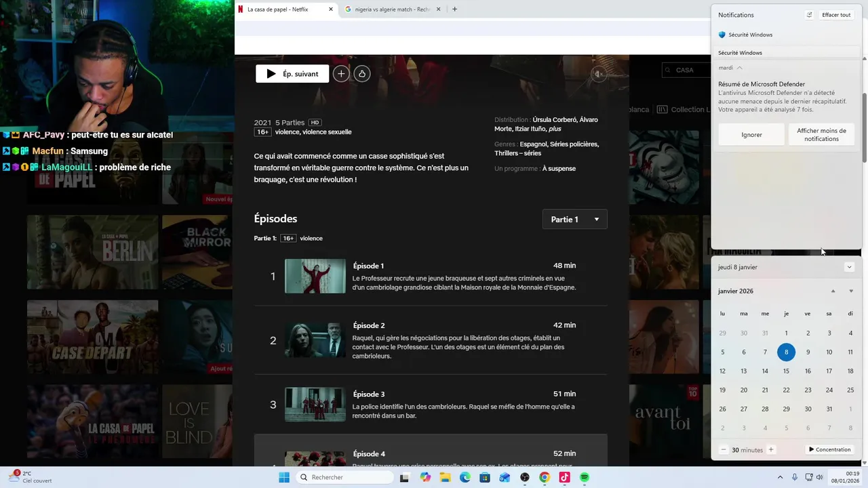
Task: Collapse the mardi notification group
Action: [x=739, y=68]
